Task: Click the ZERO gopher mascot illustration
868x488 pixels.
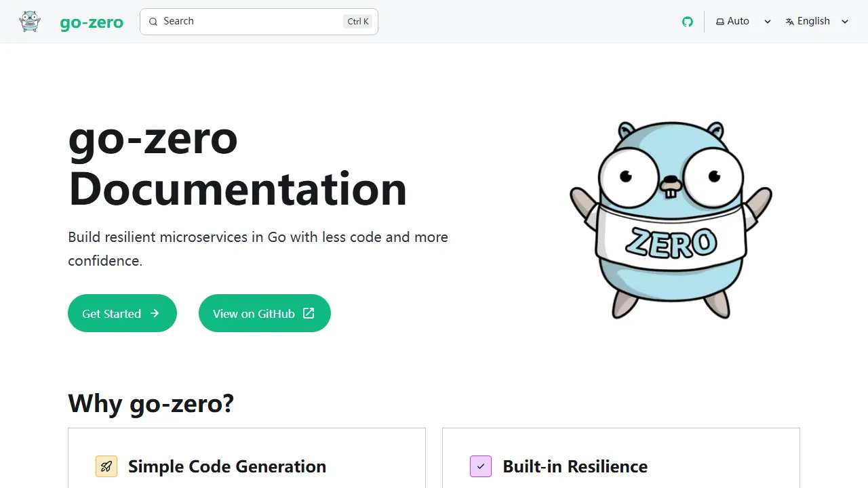Action: (670, 217)
